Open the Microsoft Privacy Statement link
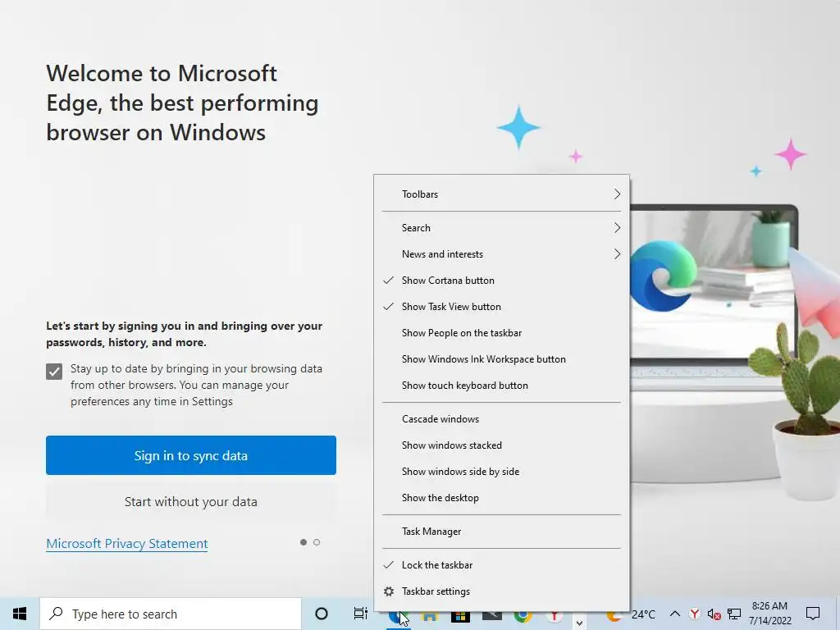The width and height of the screenshot is (840, 630). [x=127, y=543]
